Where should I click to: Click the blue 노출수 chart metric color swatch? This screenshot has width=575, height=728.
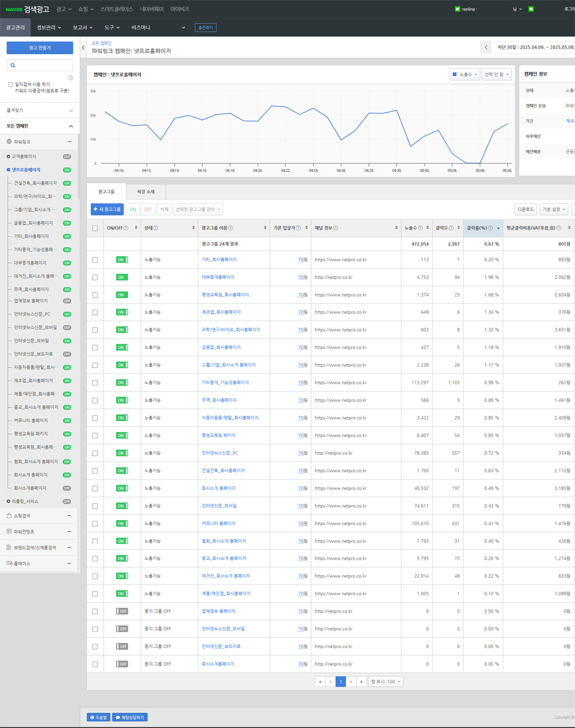pos(455,75)
